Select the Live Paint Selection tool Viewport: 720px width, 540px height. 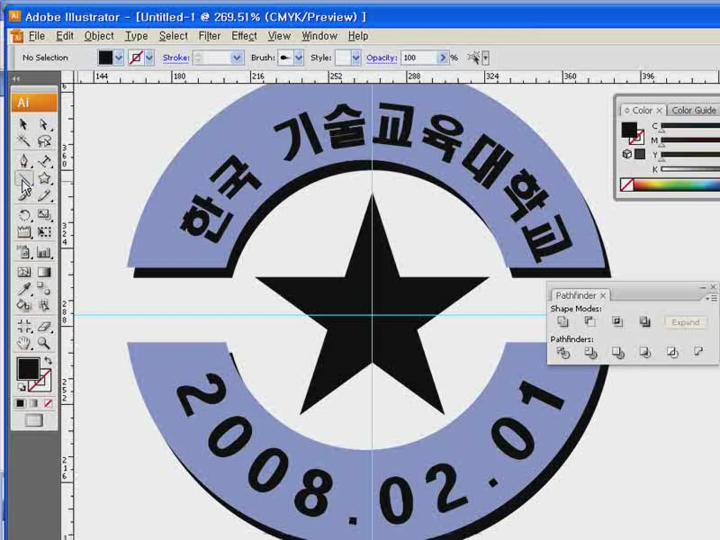point(44,305)
